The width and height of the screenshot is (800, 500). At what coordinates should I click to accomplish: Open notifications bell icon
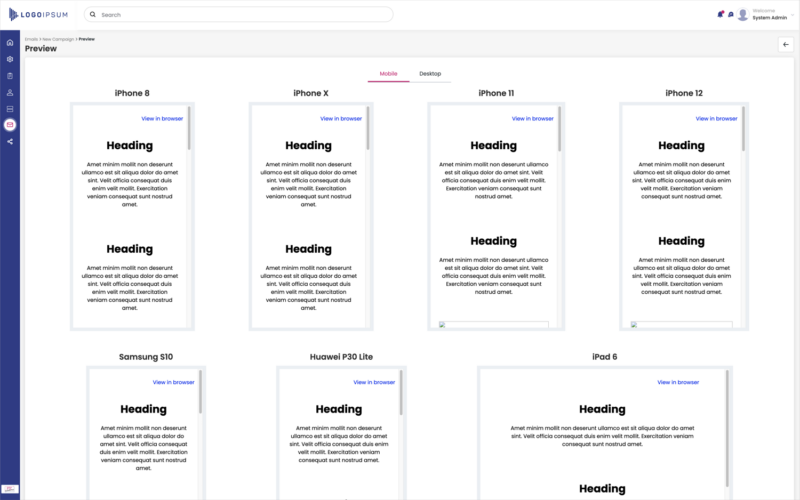click(x=720, y=14)
